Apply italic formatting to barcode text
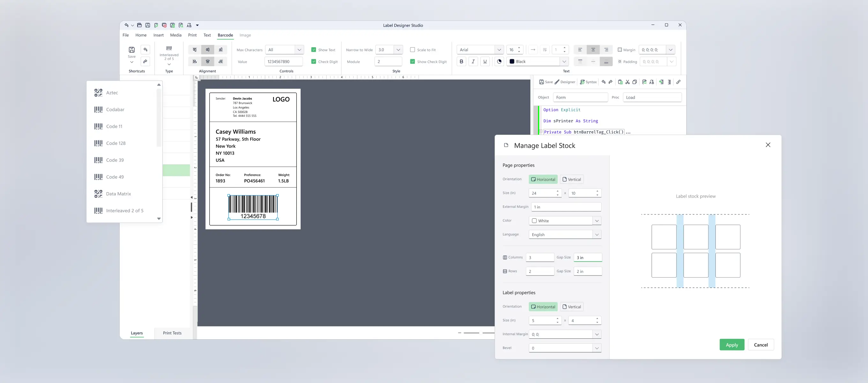The height and width of the screenshot is (383, 868). tap(473, 61)
